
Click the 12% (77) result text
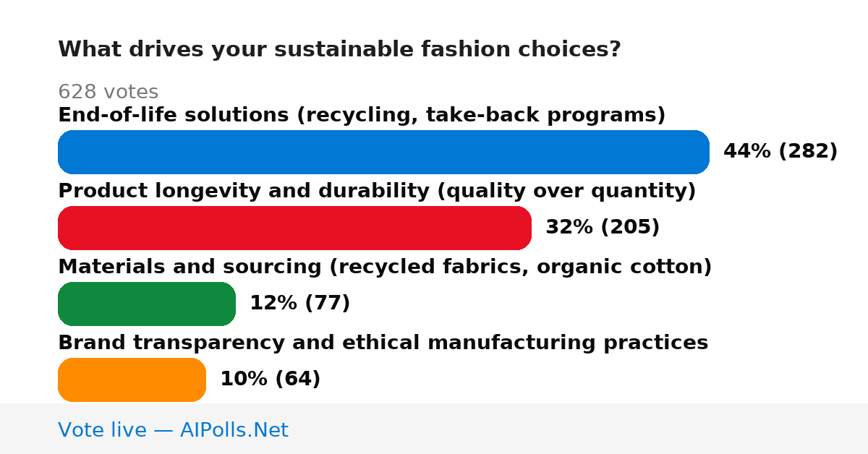(x=299, y=304)
